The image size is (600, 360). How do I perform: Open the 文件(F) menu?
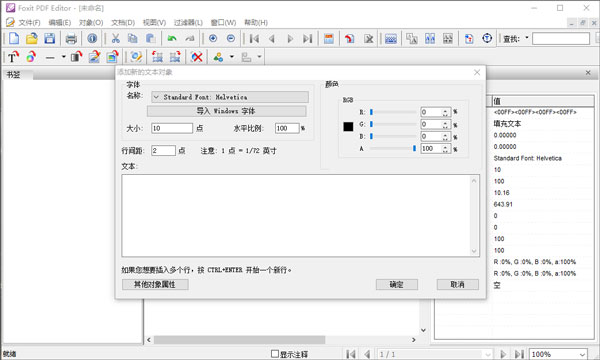pyautogui.click(x=29, y=23)
